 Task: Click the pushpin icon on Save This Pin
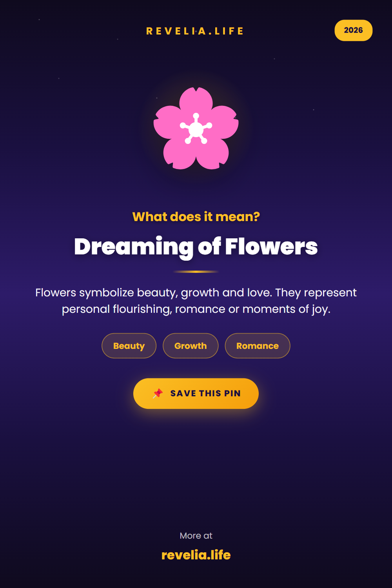158,393
